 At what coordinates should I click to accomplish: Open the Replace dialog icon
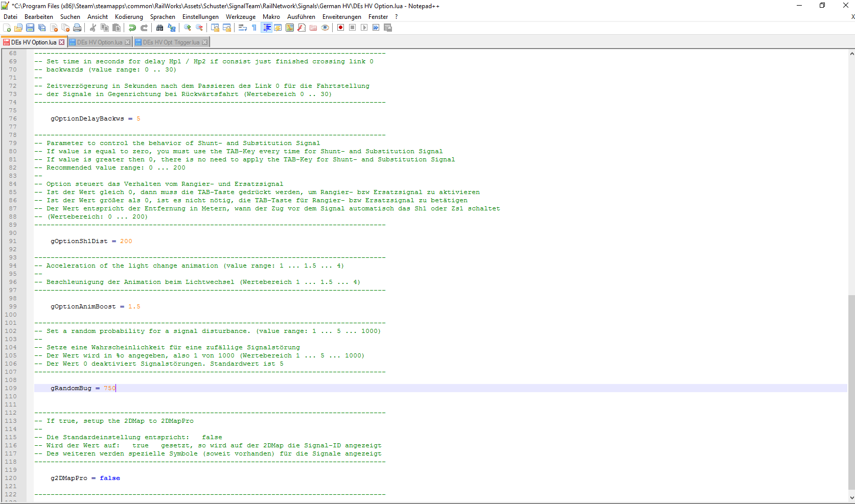[172, 28]
